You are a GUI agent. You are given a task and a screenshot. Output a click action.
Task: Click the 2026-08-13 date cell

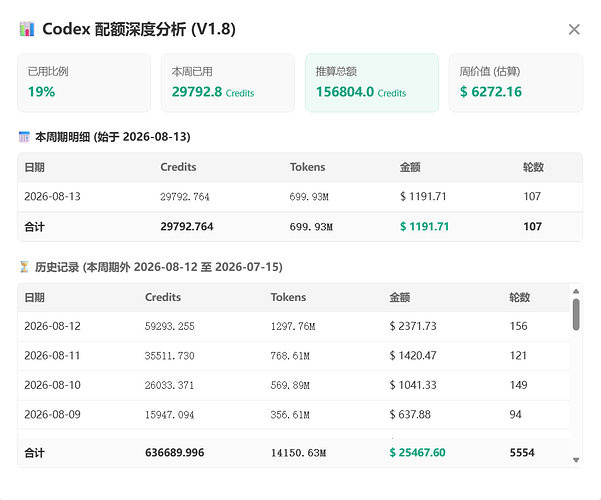[x=53, y=197]
